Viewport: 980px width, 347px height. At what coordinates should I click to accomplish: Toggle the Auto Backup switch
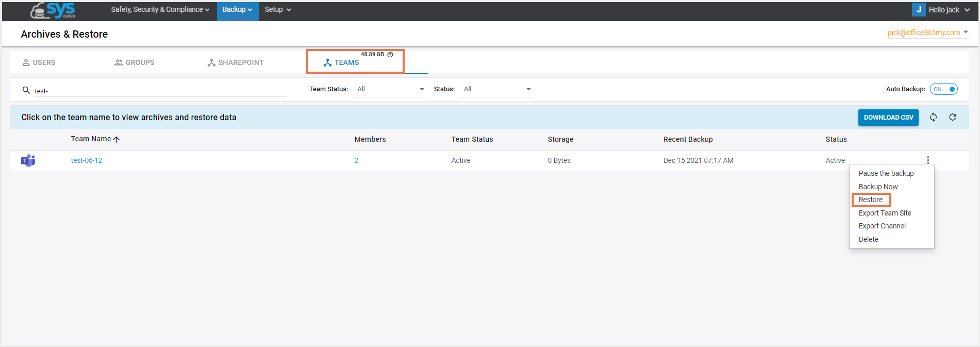pyautogui.click(x=943, y=89)
